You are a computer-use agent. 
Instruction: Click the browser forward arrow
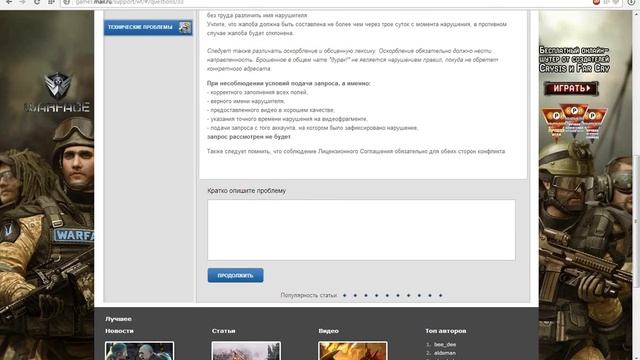click(x=22, y=2)
